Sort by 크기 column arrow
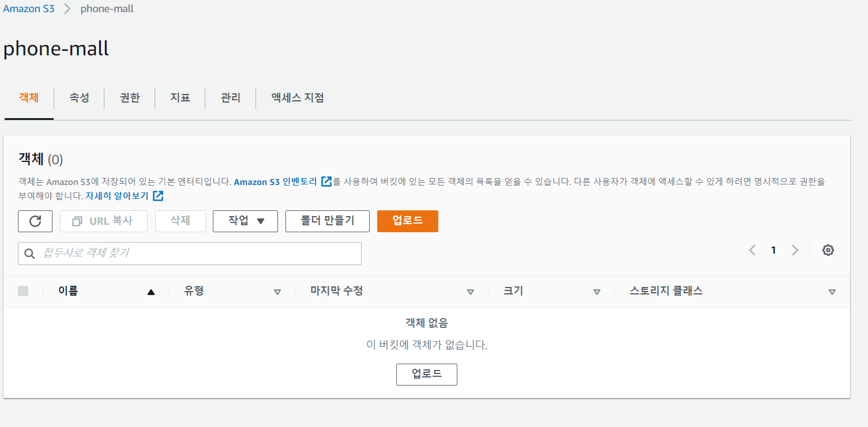This screenshot has width=868, height=427. pyautogui.click(x=597, y=292)
